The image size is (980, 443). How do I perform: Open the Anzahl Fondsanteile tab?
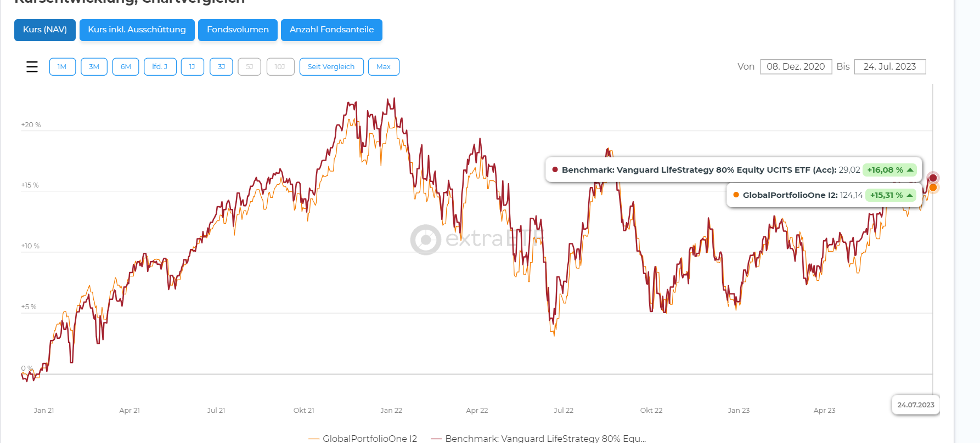click(x=331, y=30)
